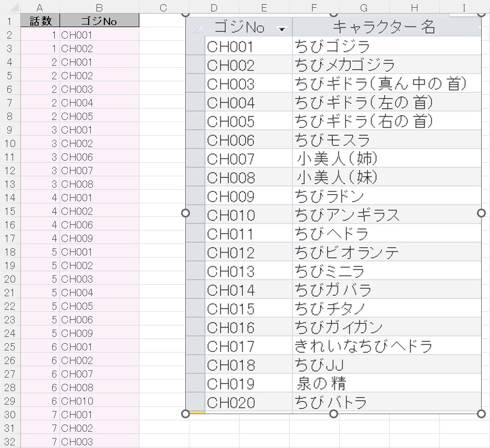Image resolution: width=490 pixels, height=448 pixels.
Task: Select column A header
Action: [40, 7]
